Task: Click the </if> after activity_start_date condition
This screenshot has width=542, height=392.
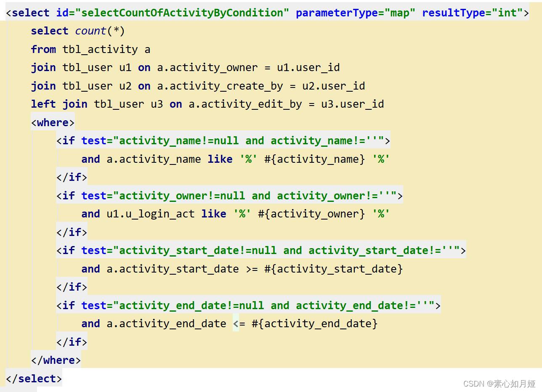Action: [x=72, y=287]
